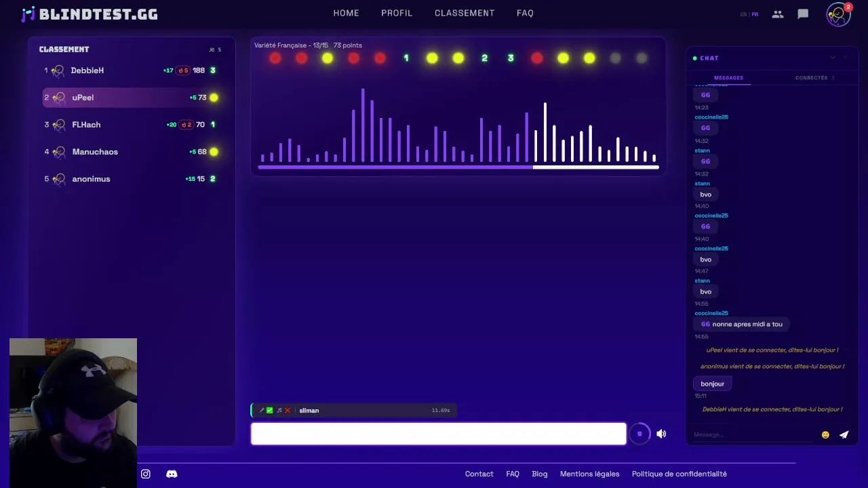Click DebbieH's avatar icon in ranking
The width and height of the screenshot is (868, 488).
(x=58, y=70)
